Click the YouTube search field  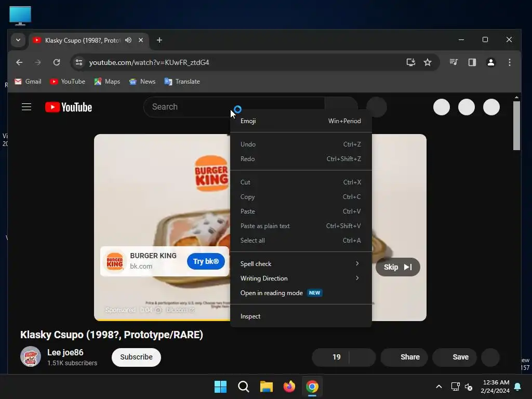(234, 107)
